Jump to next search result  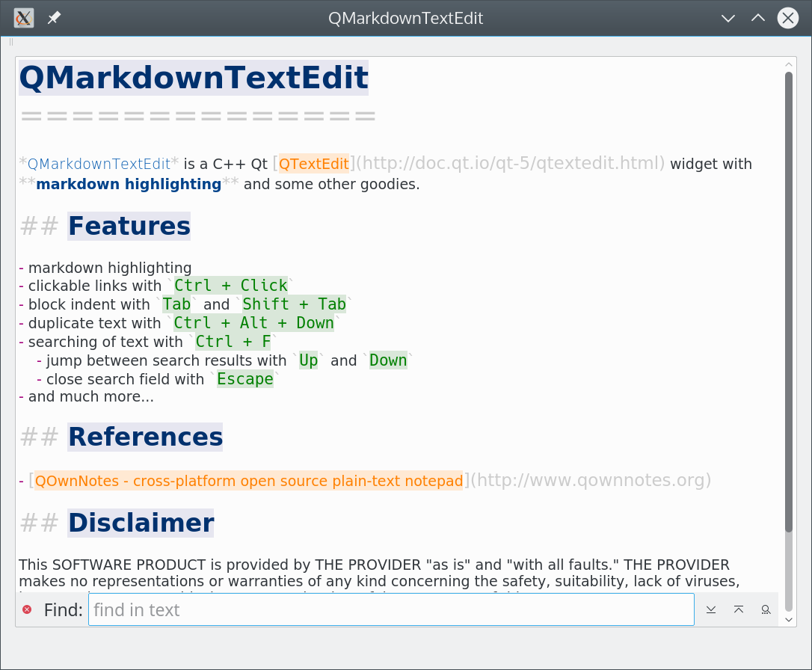point(711,610)
